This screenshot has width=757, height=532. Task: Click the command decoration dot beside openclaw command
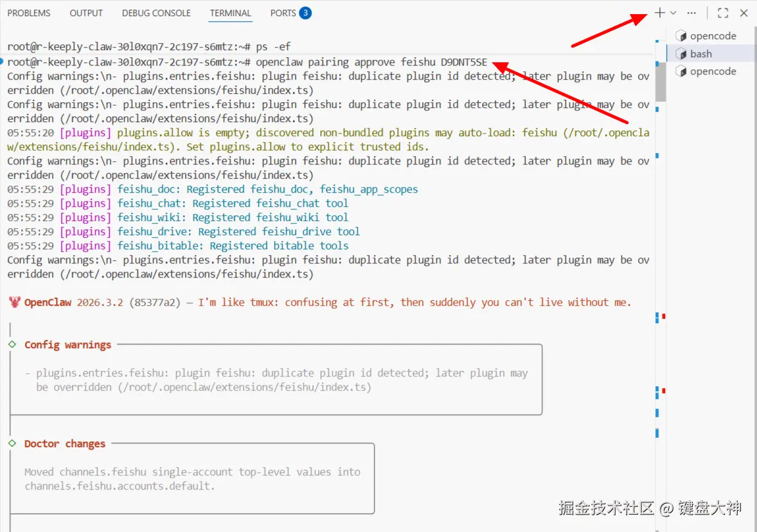(2, 61)
